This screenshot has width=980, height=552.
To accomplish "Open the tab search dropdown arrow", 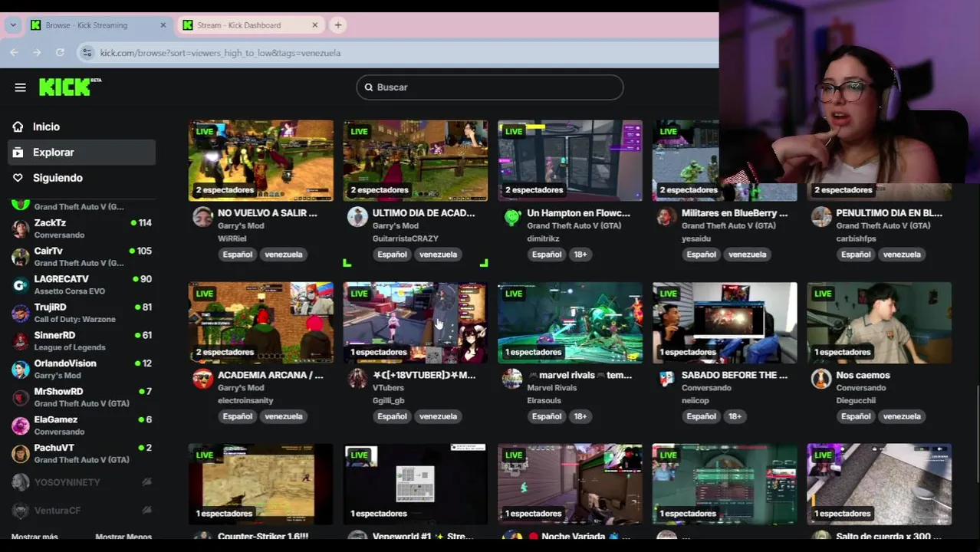I will tap(13, 25).
